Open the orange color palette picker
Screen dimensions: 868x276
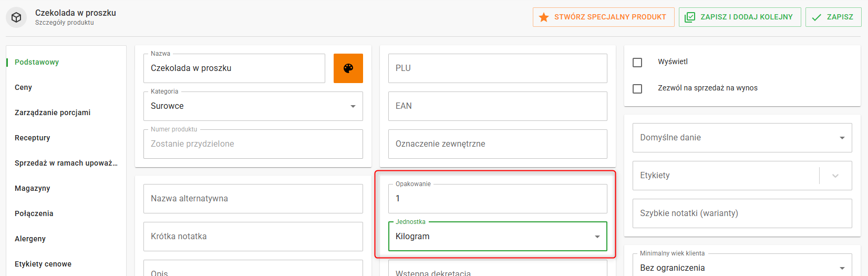pos(348,68)
